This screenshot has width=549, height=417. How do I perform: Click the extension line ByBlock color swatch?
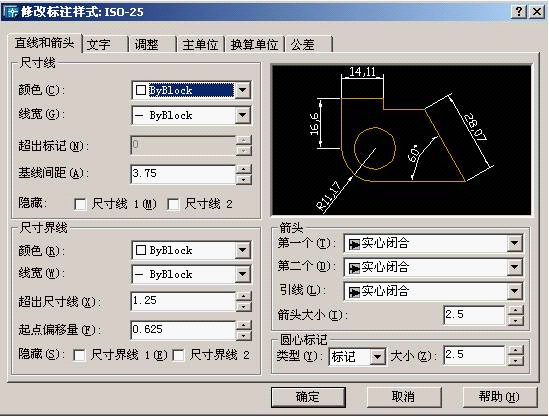coord(141,250)
